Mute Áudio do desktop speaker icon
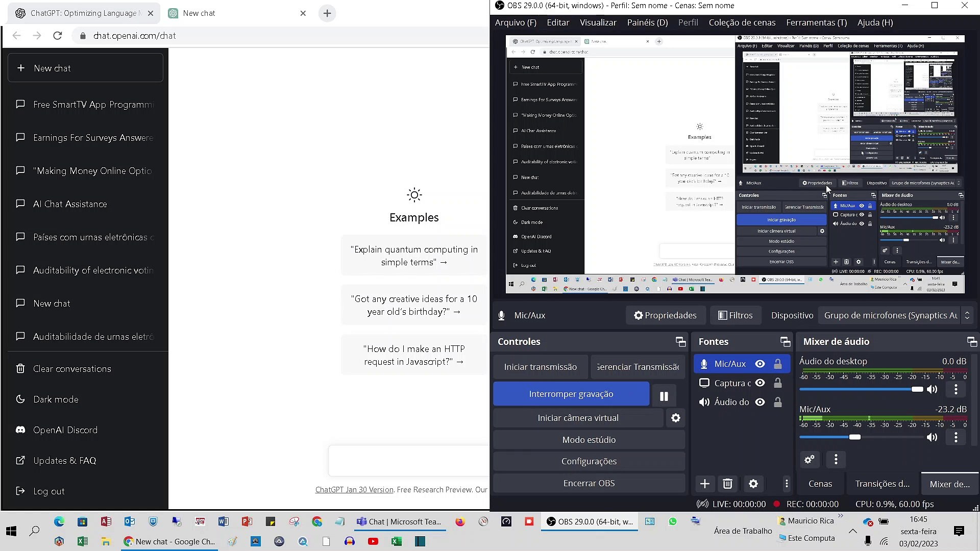Viewport: 980px width, 551px height. 932,389
